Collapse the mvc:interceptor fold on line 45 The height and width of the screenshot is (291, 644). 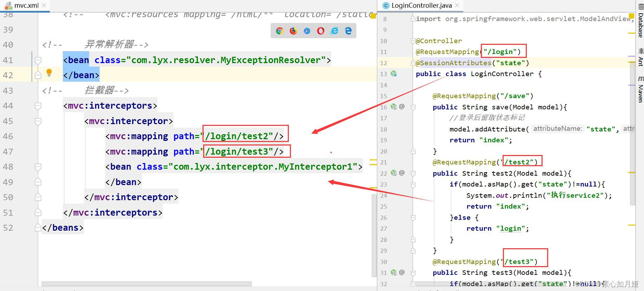[x=38, y=121]
